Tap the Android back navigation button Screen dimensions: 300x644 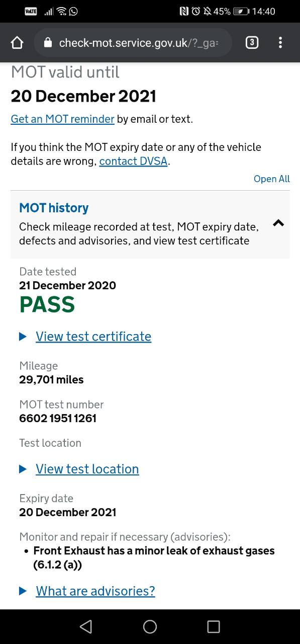click(86, 626)
